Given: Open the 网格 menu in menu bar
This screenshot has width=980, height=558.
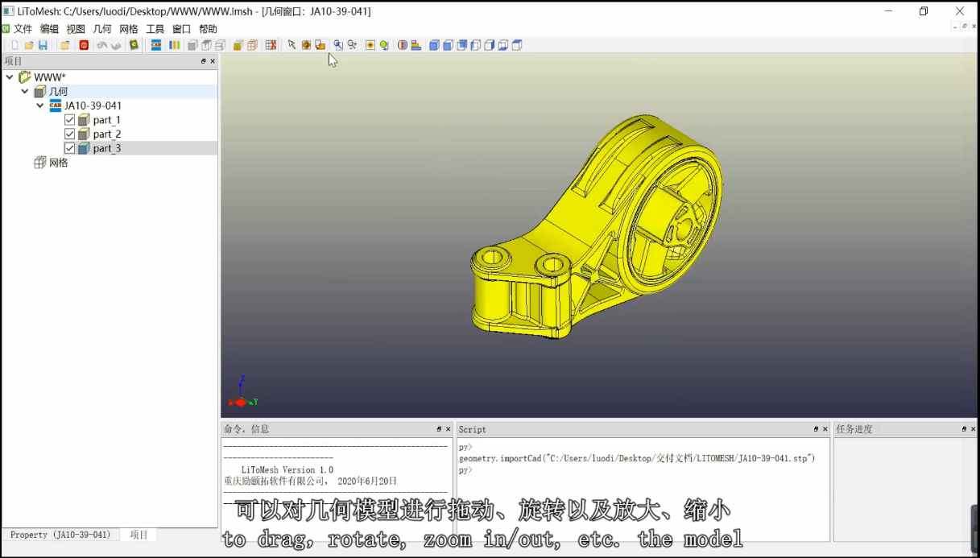Looking at the screenshot, I should [129, 29].
